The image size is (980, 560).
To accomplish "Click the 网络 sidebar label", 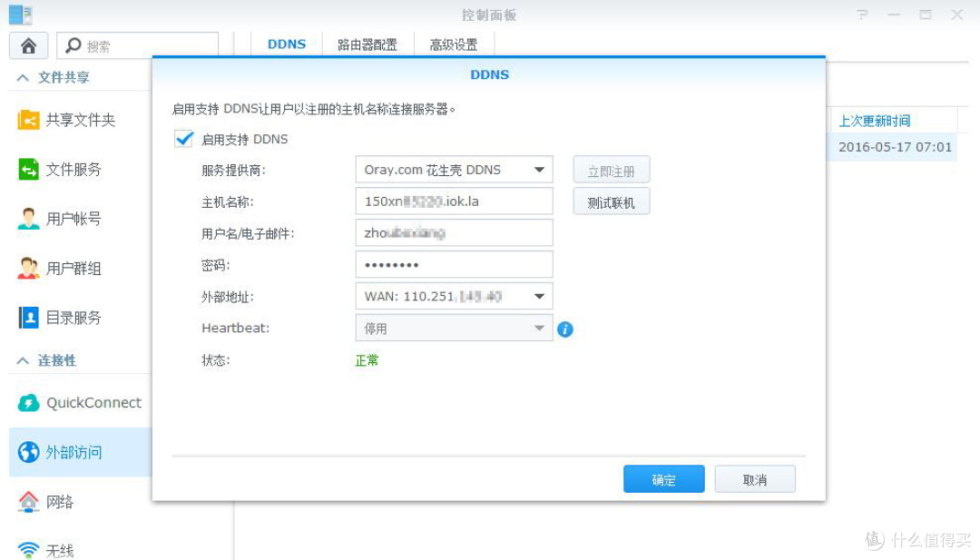I will coord(60,502).
